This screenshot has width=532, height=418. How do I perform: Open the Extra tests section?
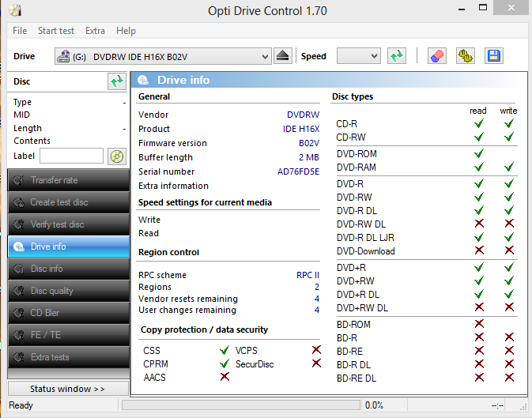click(x=69, y=357)
